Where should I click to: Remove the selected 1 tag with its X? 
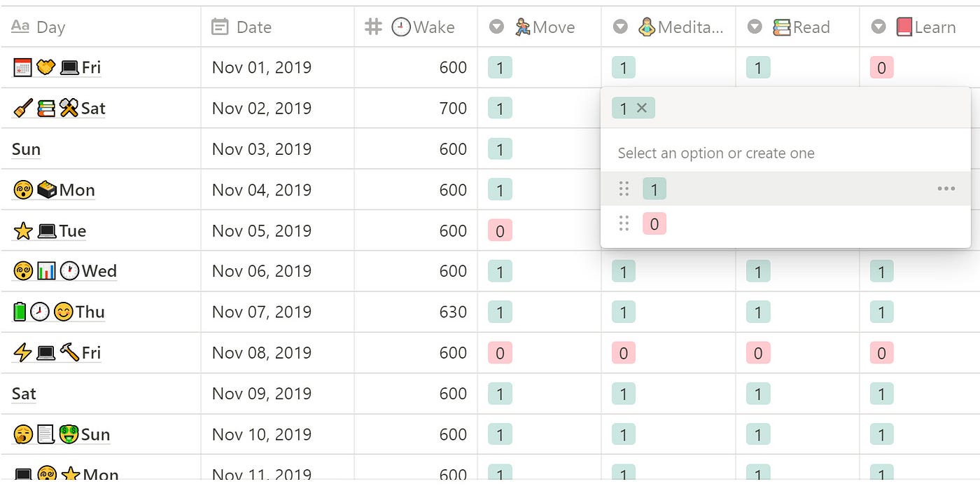[x=642, y=108]
